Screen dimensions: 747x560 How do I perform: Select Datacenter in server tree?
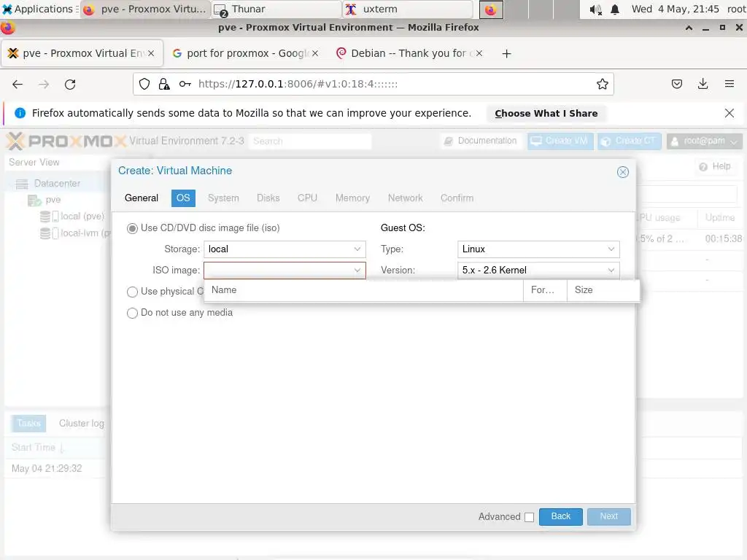[x=57, y=183]
